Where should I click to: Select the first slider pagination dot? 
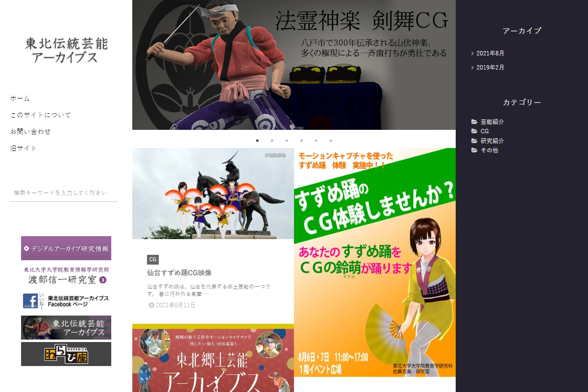pos(257,141)
